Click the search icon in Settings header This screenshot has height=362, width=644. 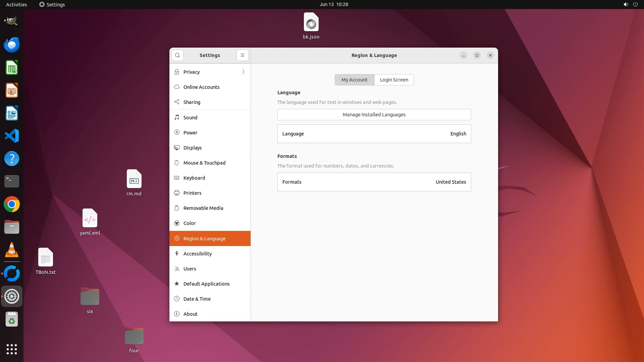[x=177, y=55]
